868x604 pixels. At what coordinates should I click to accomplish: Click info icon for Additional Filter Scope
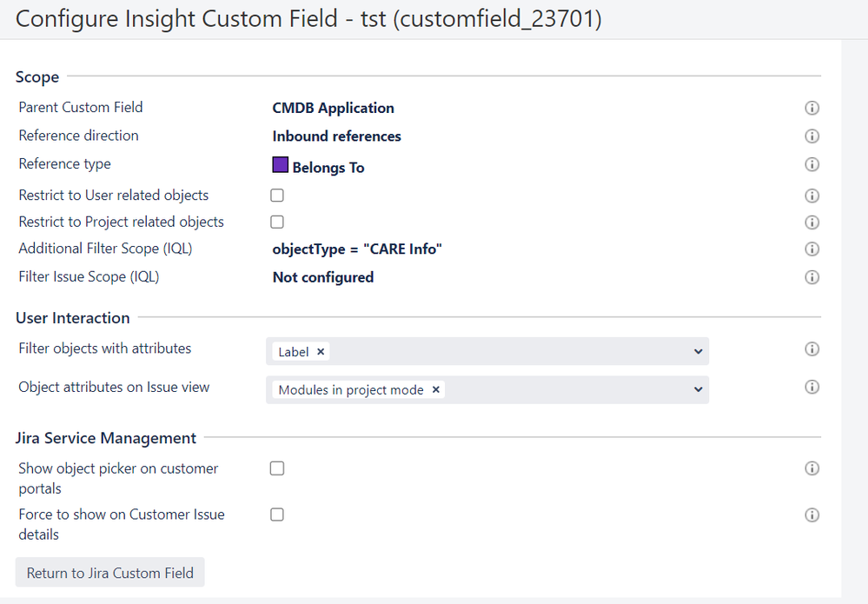tap(812, 249)
